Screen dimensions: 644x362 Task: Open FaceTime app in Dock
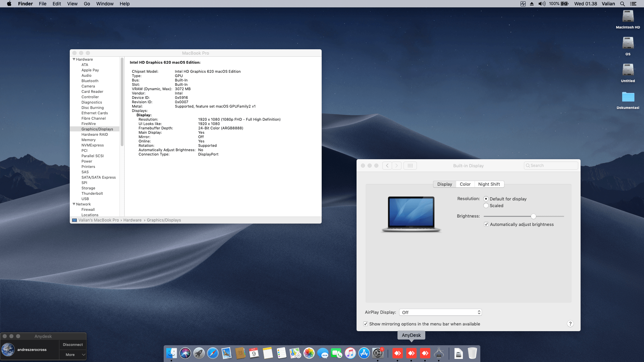[336, 353]
